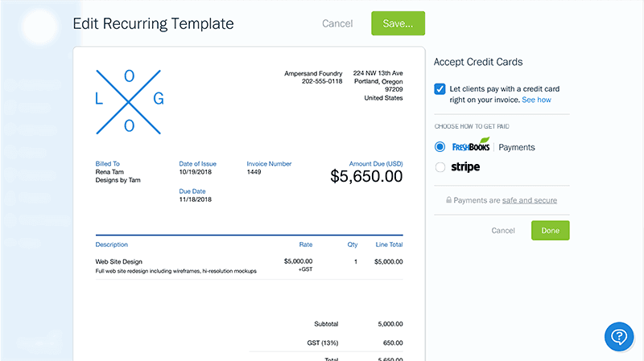The height and width of the screenshot is (361, 644).
Task: Click Cancel beside the Done button
Action: coord(503,231)
